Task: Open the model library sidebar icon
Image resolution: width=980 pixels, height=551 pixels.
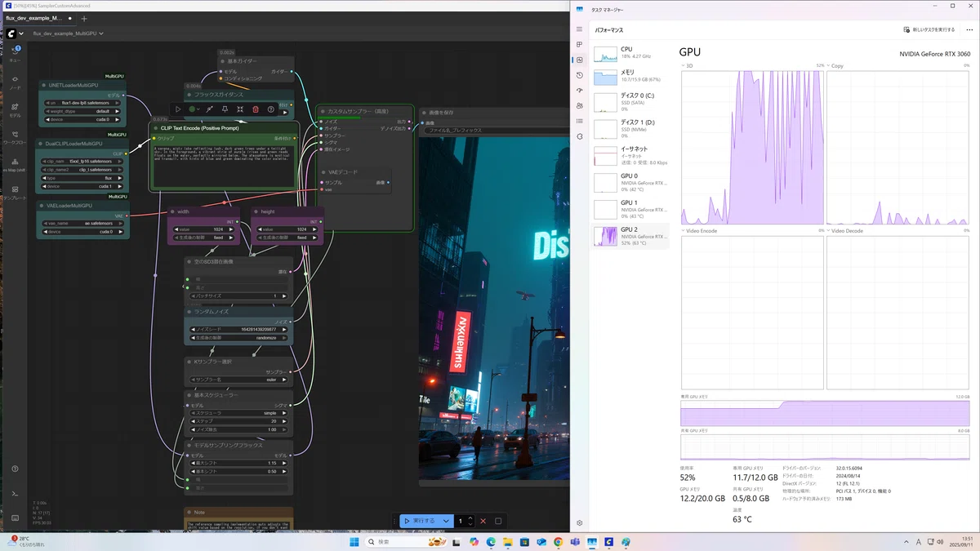Action: tap(15, 109)
